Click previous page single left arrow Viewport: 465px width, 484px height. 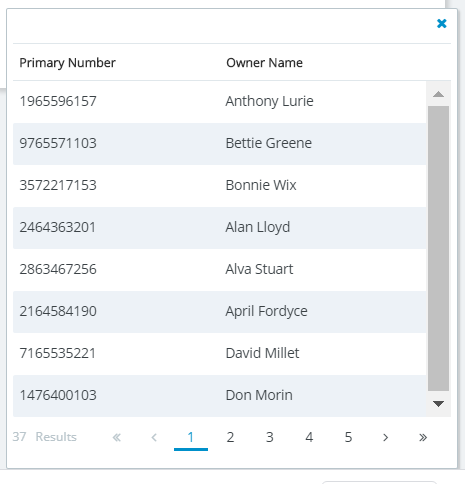(x=154, y=437)
